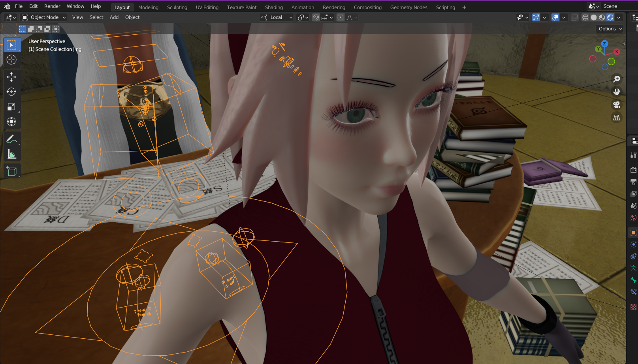Viewport: 638px width, 364px height.
Task: Rename the Scene name field
Action: click(619, 6)
